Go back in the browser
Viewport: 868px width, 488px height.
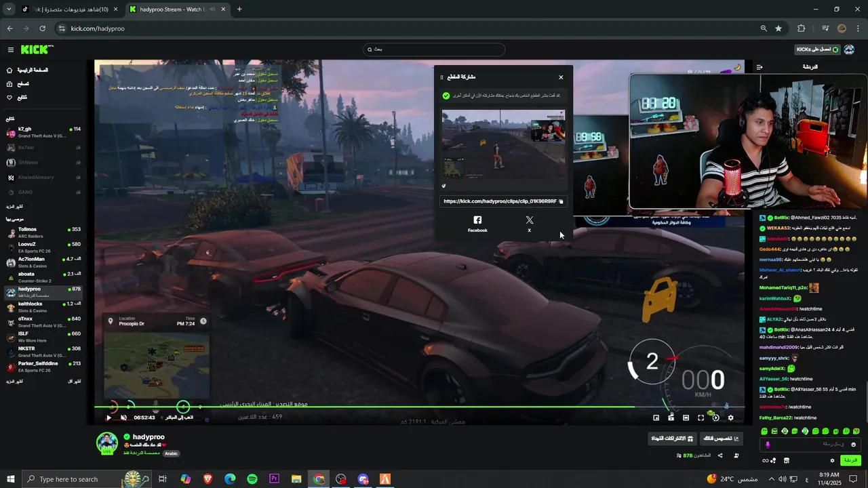[x=9, y=28]
